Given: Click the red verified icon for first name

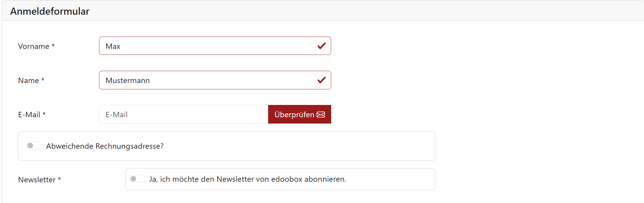Looking at the screenshot, I should [x=321, y=46].
